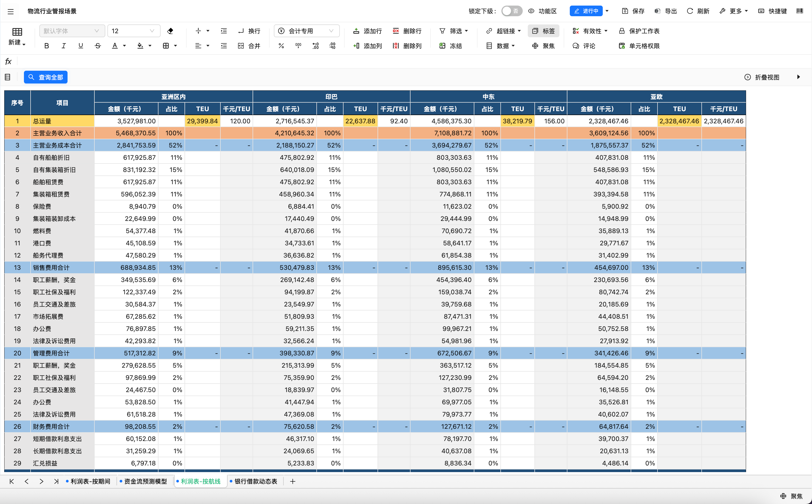Toggle the 标签 labels button
The image size is (812, 504).
543,31
